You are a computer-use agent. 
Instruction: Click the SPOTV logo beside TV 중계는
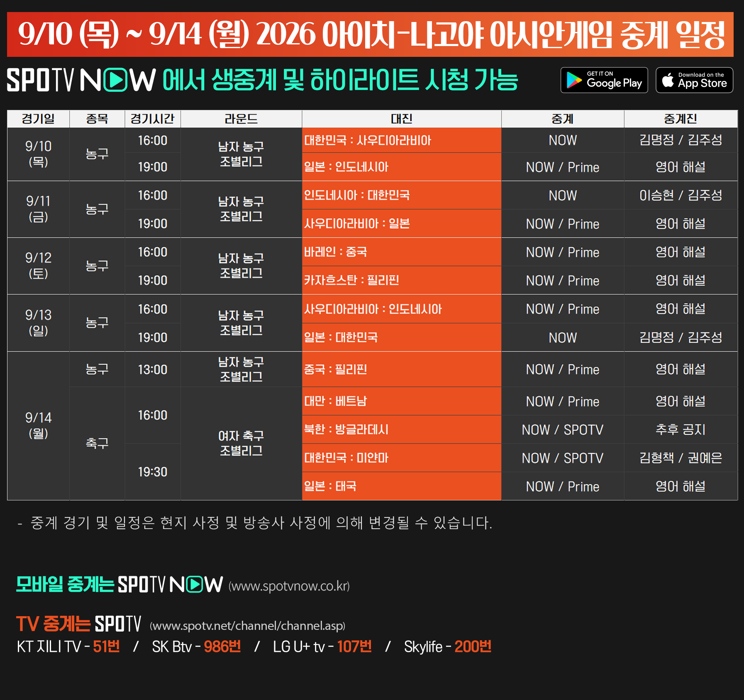(118, 624)
